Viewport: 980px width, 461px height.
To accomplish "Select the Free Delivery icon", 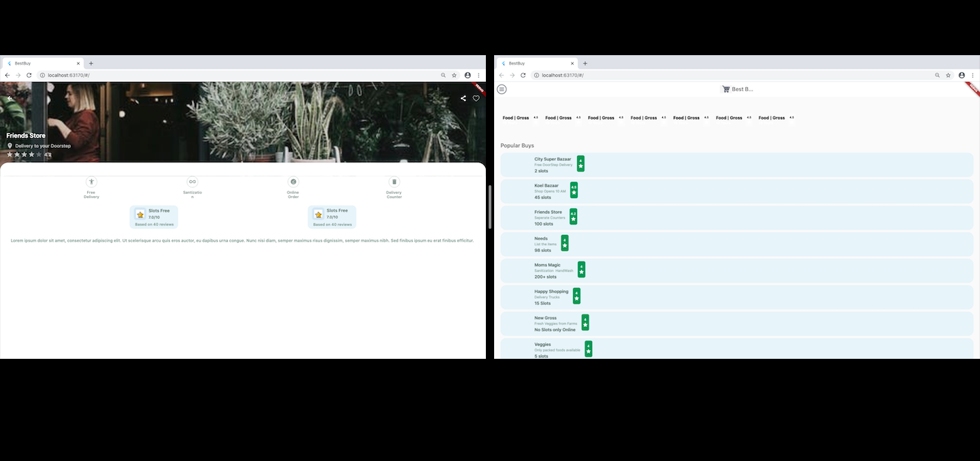I will [92, 182].
